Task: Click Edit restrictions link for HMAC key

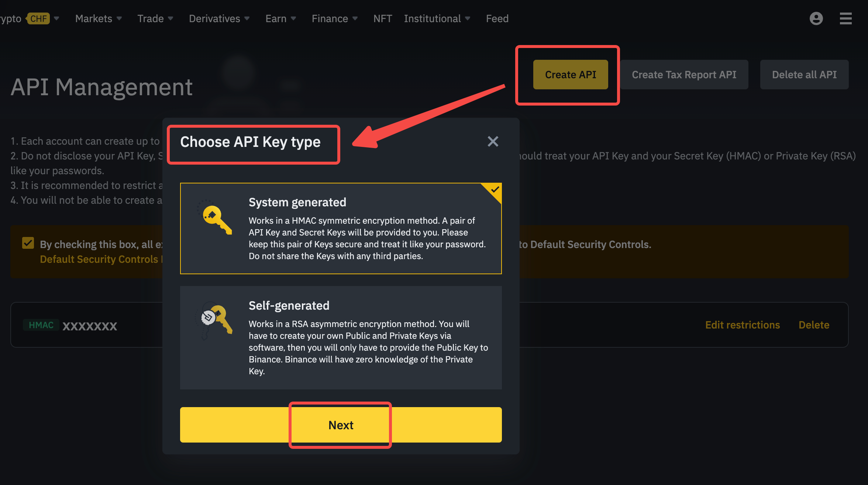Action: pos(742,325)
